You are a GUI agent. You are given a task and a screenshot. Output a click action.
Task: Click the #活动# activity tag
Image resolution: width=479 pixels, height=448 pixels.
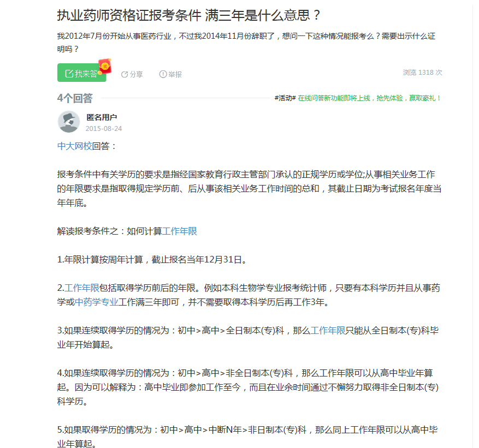click(x=285, y=98)
